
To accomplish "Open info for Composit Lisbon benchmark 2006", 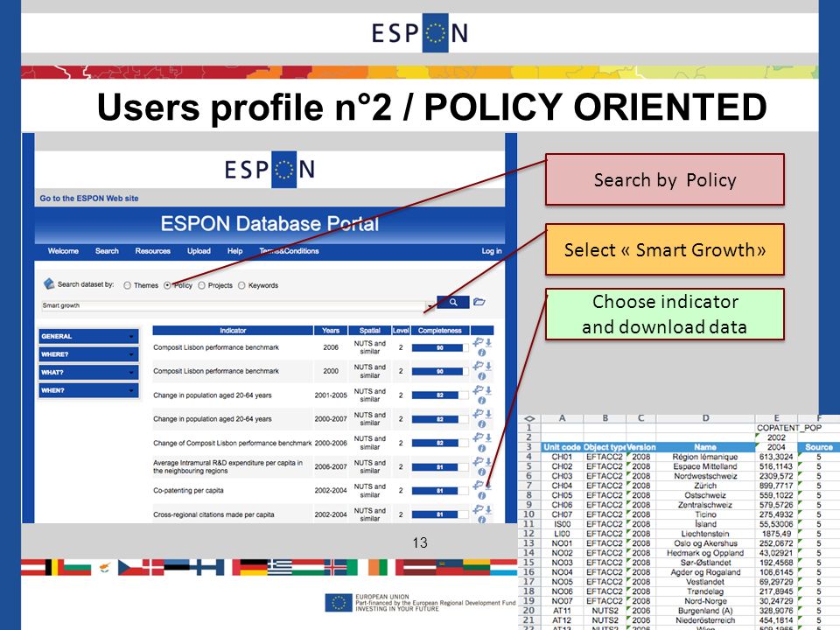I will pyautogui.click(x=481, y=353).
